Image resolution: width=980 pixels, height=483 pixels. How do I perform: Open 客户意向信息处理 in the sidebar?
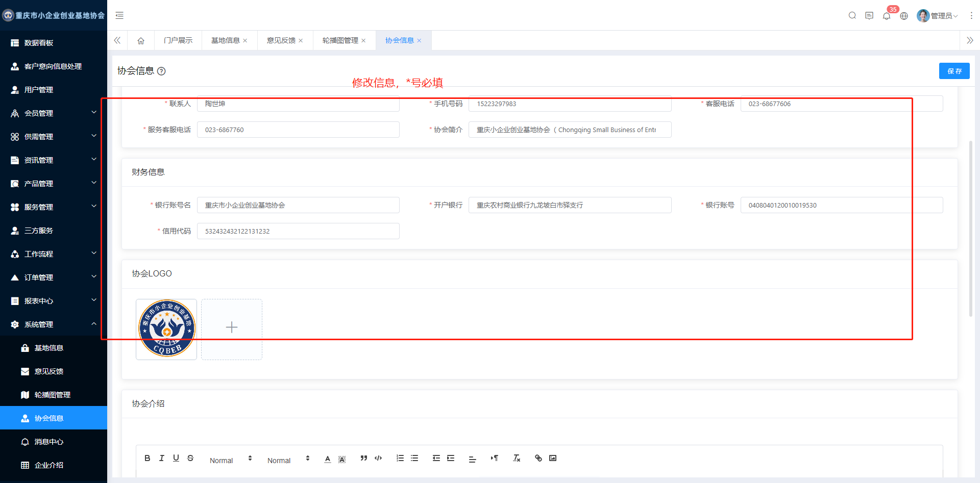(x=54, y=66)
